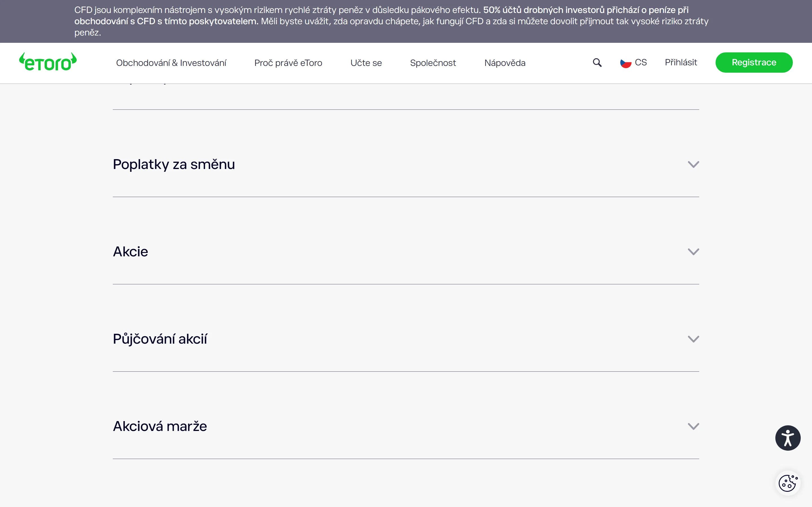Click the Akcie heading text
The width and height of the screenshot is (812, 507).
131,252
